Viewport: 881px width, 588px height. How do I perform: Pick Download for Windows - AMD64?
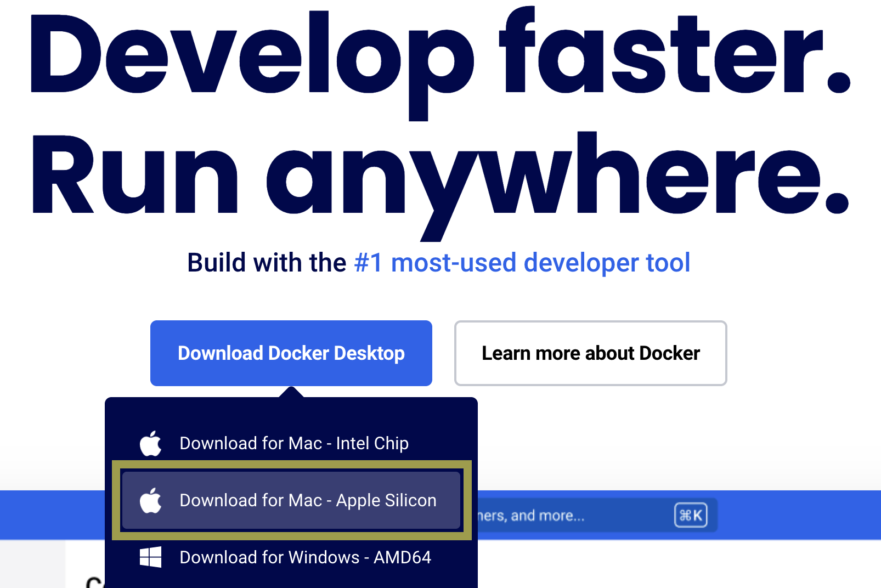click(x=291, y=557)
